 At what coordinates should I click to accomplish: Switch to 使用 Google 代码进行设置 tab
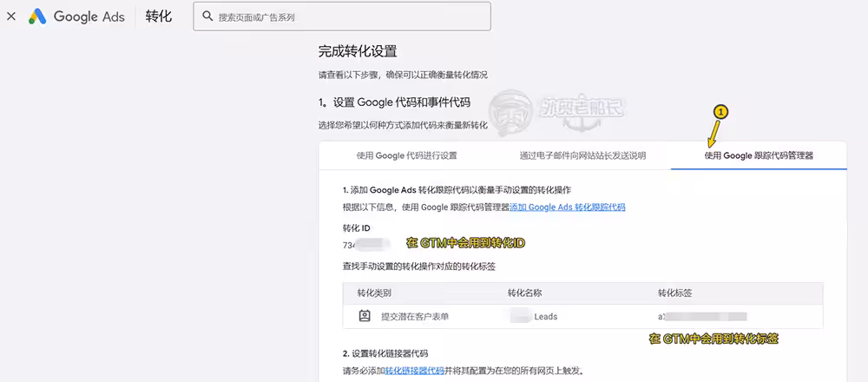point(407,155)
